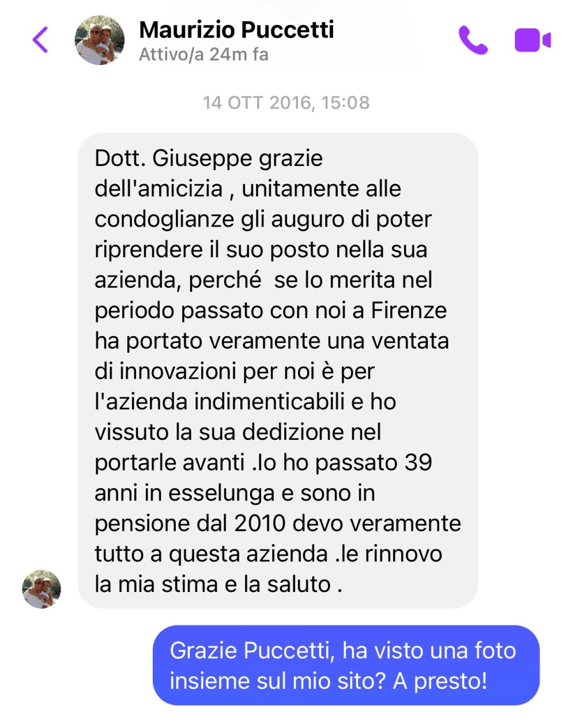Tap the line "l'azienda indimenticabili e ho"
The width and height of the screenshot is (573, 728).
click(245, 402)
